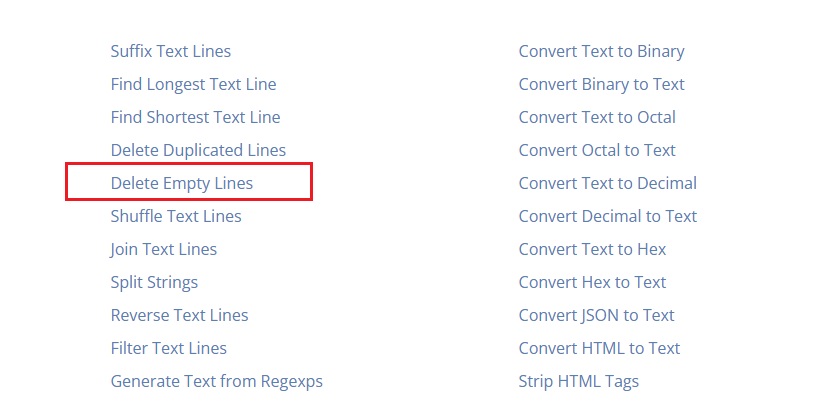Select Convert Octal to Text link
The image size is (819, 406).
coord(597,150)
